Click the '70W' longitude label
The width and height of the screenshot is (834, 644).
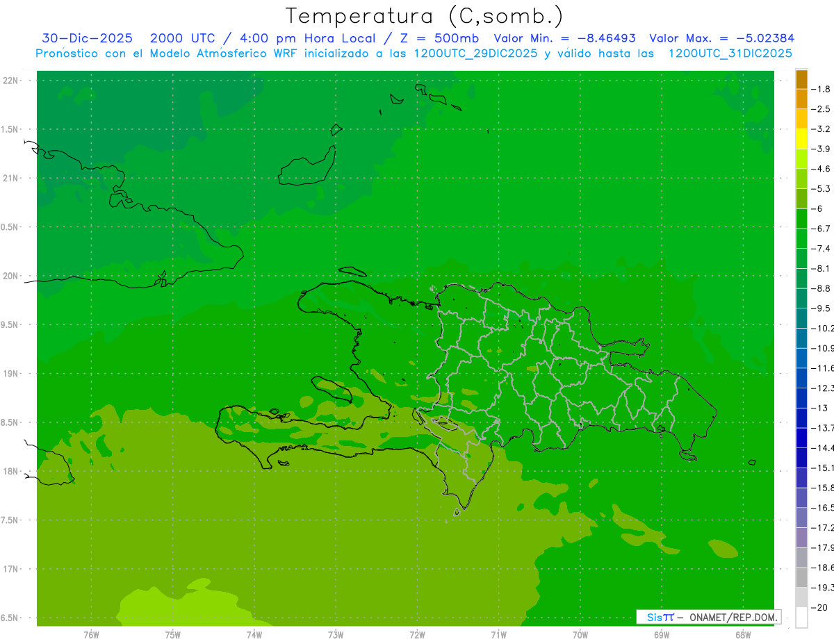coord(580,634)
